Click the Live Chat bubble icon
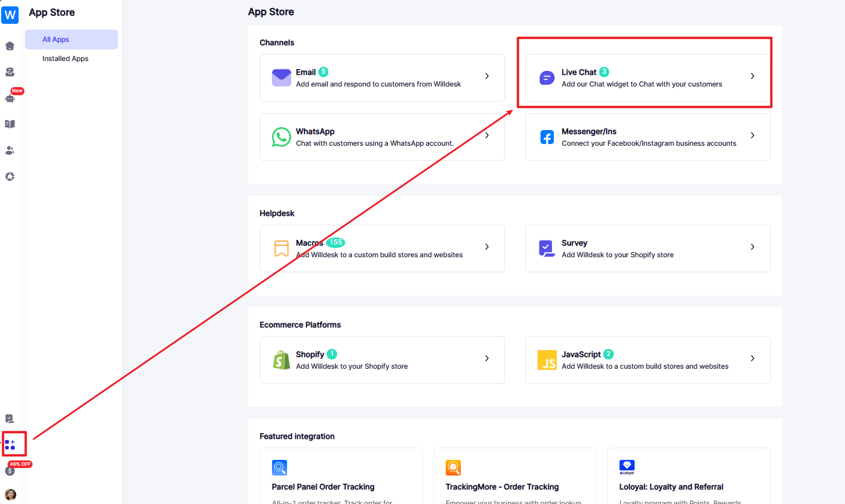The height and width of the screenshot is (504, 845). tap(547, 78)
